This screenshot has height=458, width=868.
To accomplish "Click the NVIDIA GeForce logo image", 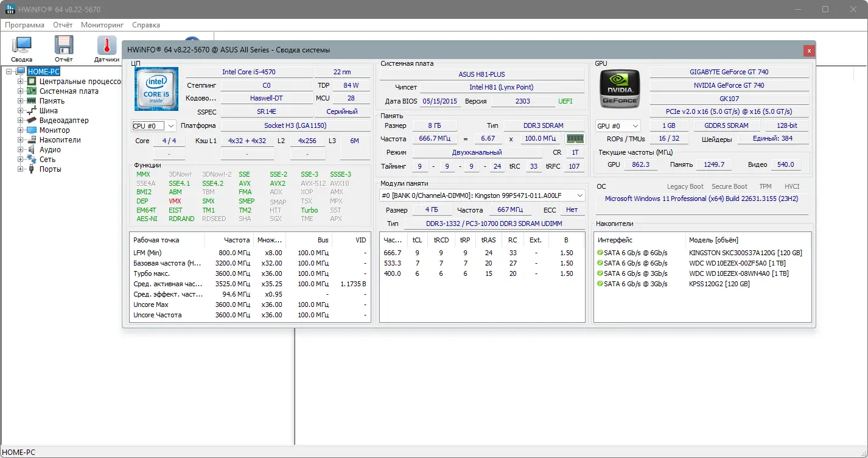I will [619, 90].
